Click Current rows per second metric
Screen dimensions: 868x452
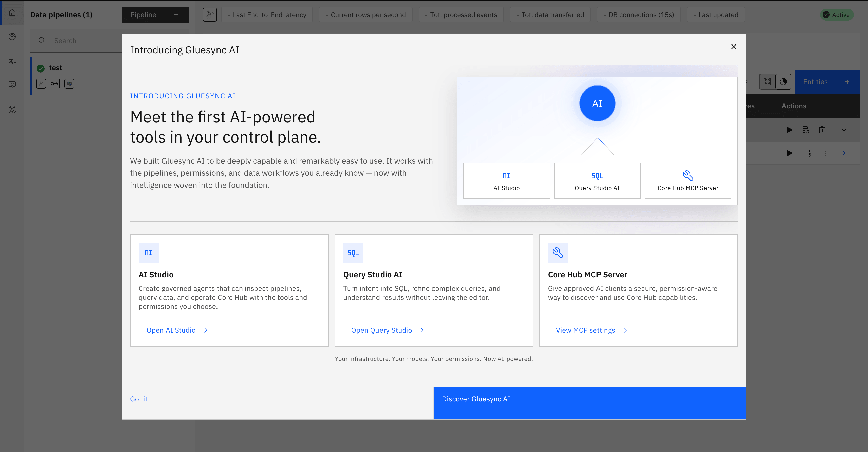pyautogui.click(x=366, y=15)
